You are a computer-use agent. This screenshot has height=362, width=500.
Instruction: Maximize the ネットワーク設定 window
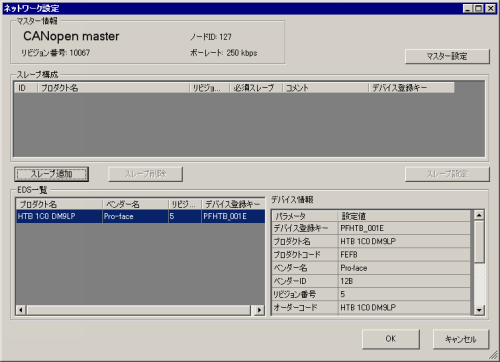point(479,8)
